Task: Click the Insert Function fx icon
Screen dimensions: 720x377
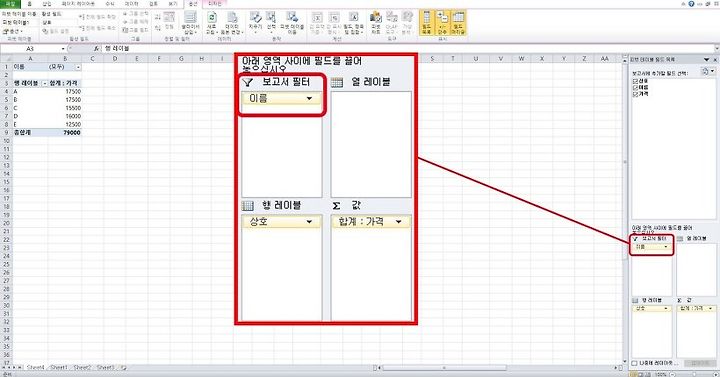Action: pos(96,48)
